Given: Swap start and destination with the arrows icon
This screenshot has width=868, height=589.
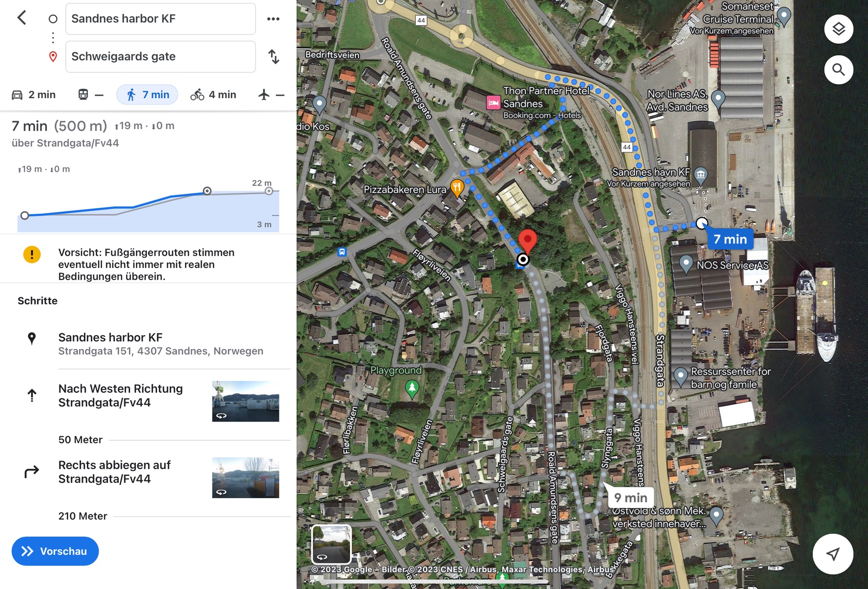Looking at the screenshot, I should coord(273,56).
